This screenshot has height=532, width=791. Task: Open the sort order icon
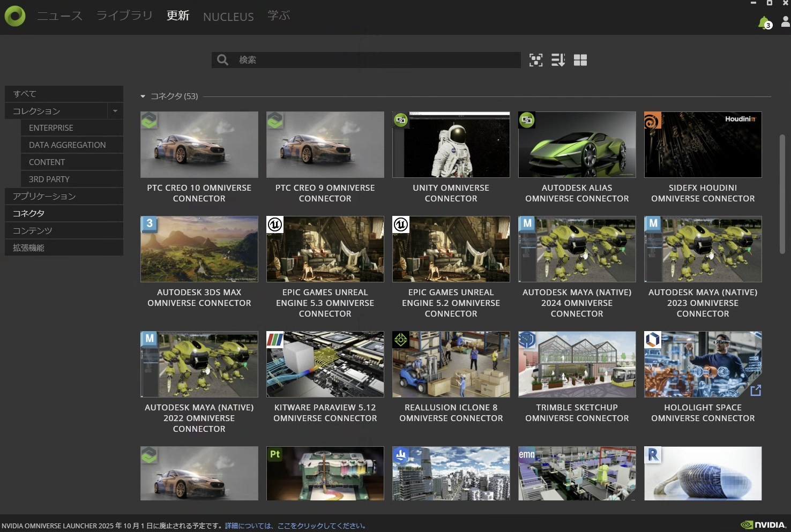[x=558, y=60]
